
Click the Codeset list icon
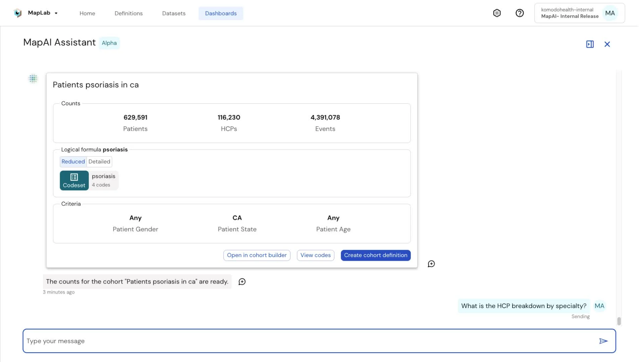click(74, 177)
